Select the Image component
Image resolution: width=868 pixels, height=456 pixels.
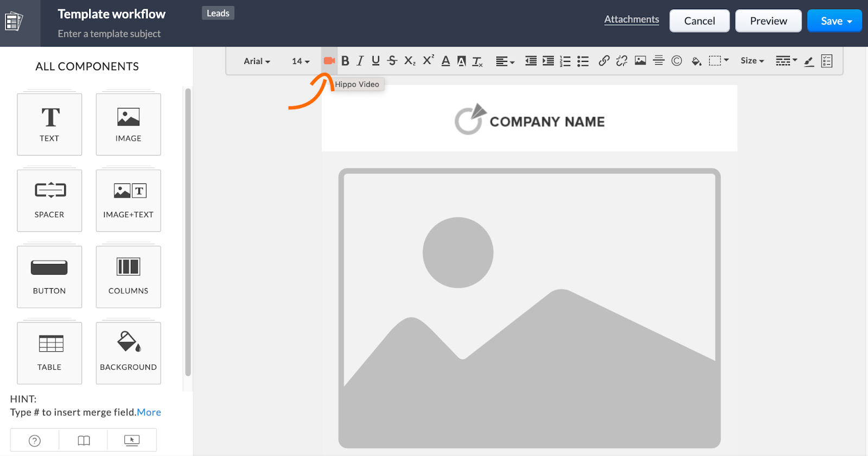[x=129, y=124]
